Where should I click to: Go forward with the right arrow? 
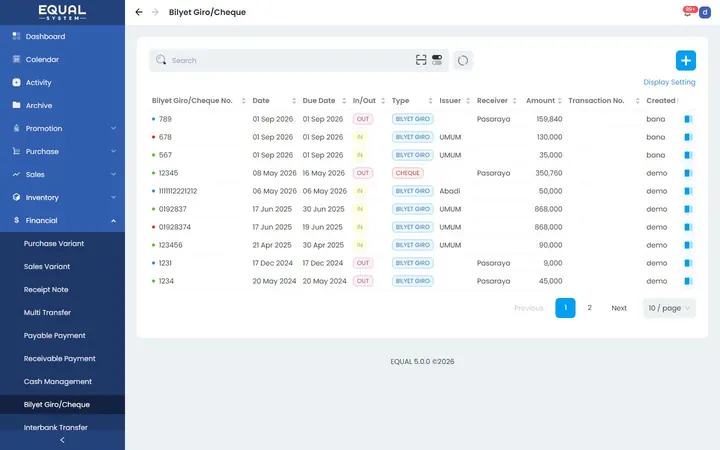[x=155, y=12]
